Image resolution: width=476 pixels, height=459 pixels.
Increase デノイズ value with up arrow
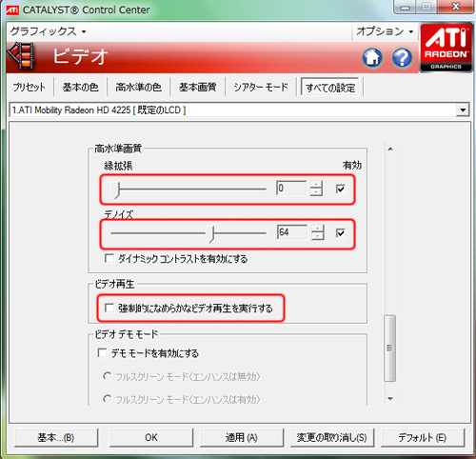(318, 229)
